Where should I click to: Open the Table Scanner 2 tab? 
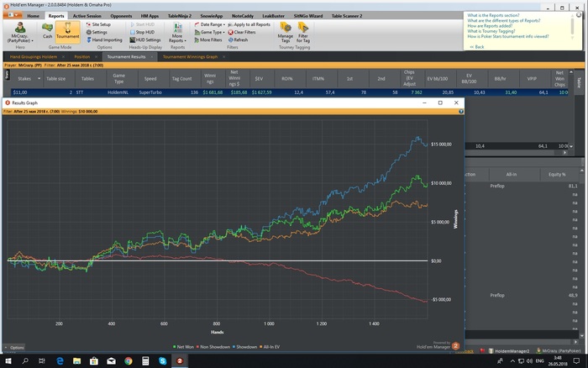tap(346, 16)
